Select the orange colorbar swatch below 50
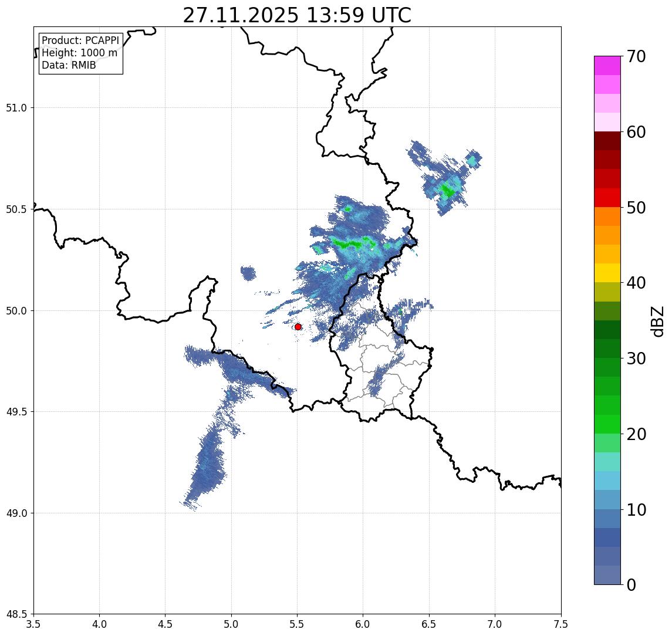Image resolution: width=672 pixels, height=636 pixels. (x=607, y=217)
